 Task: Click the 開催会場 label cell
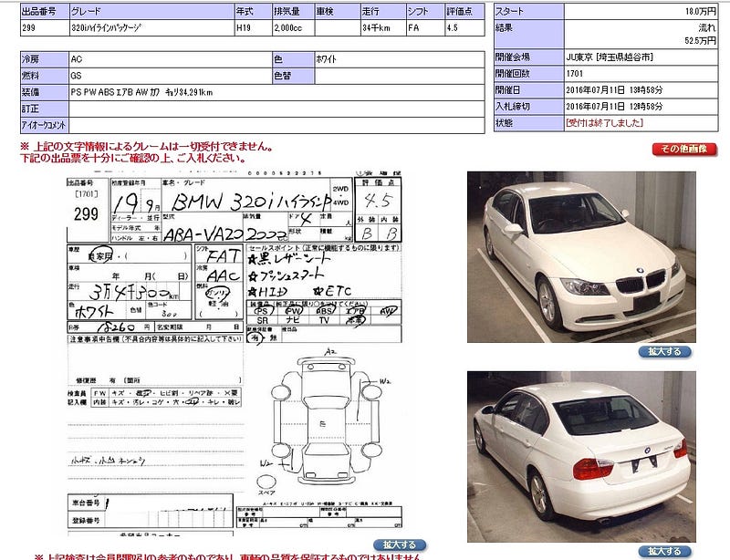point(529,57)
